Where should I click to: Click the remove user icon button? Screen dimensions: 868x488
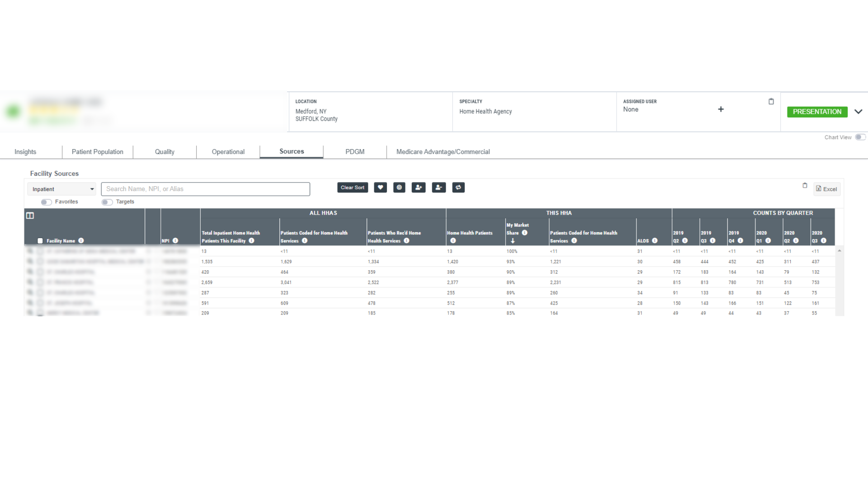coord(439,188)
